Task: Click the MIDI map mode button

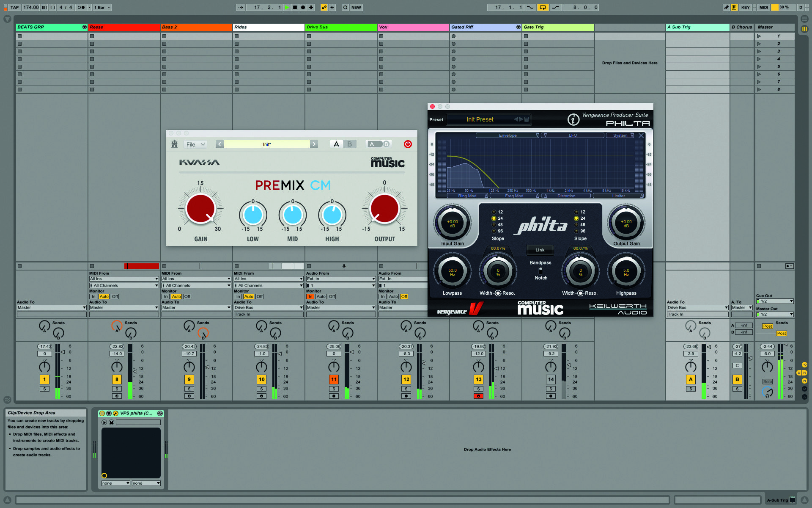Action: tap(764, 7)
